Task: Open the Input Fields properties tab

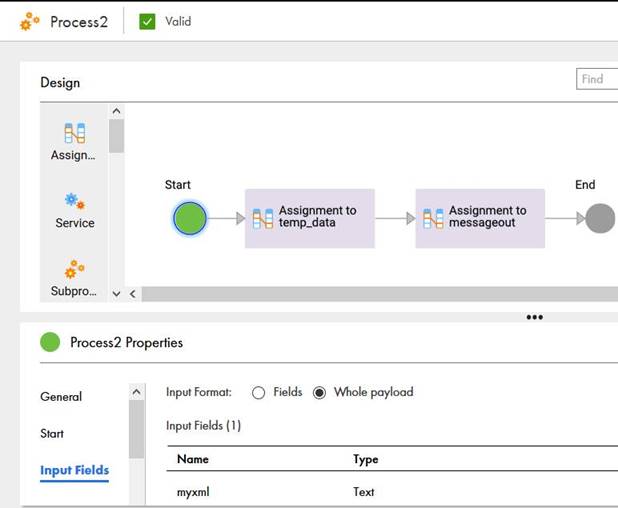Action: pos(74,470)
